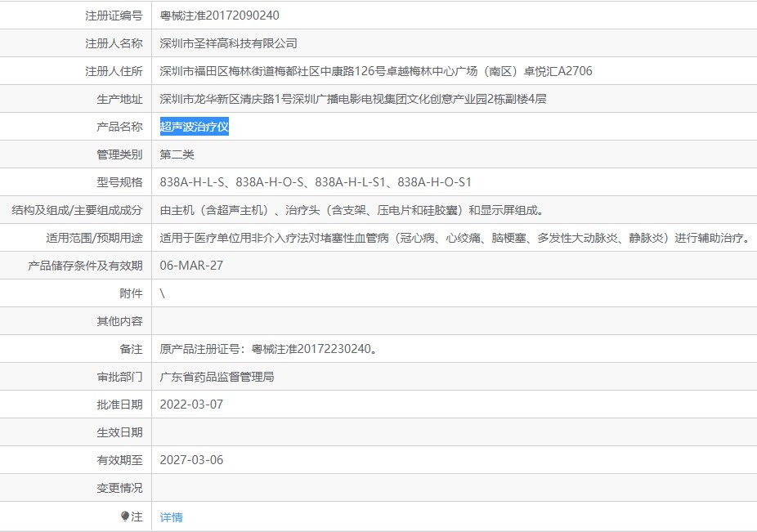Click the 管理类别 label
The width and height of the screenshot is (757, 532).
[119, 154]
